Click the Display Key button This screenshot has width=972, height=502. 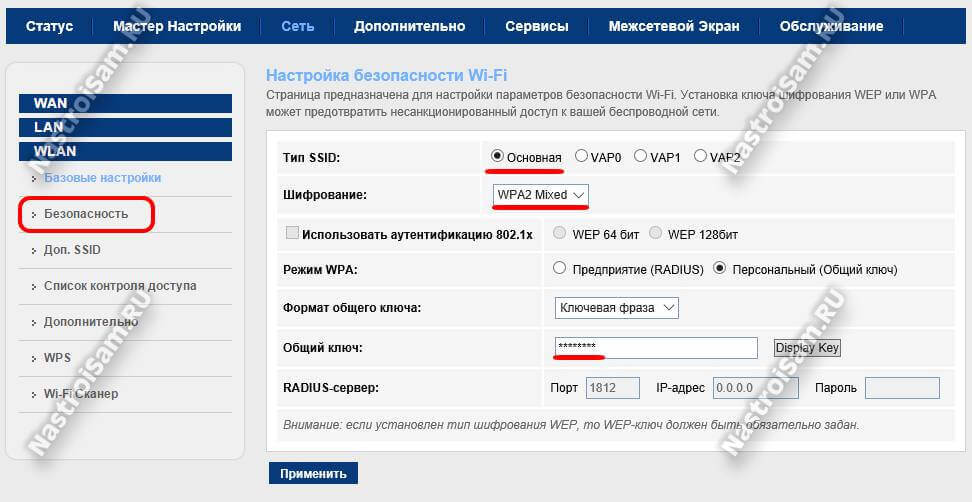(807, 348)
